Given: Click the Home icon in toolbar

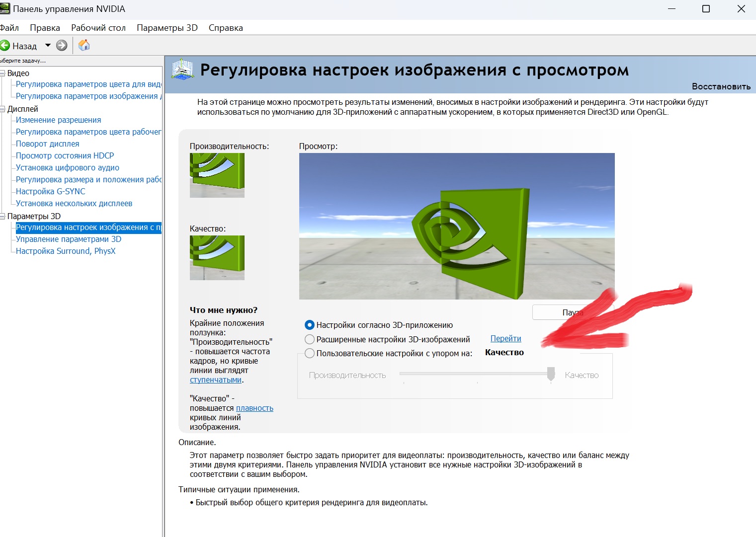Looking at the screenshot, I should tap(84, 45).
